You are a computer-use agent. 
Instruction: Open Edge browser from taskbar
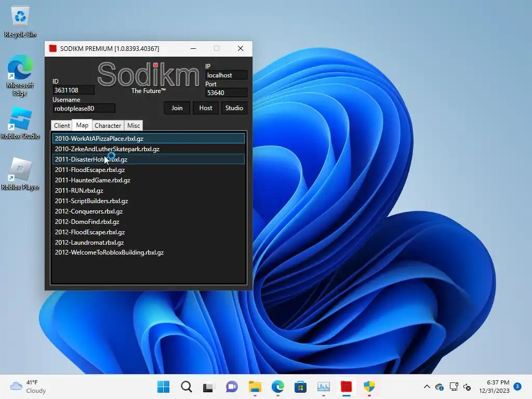click(277, 387)
